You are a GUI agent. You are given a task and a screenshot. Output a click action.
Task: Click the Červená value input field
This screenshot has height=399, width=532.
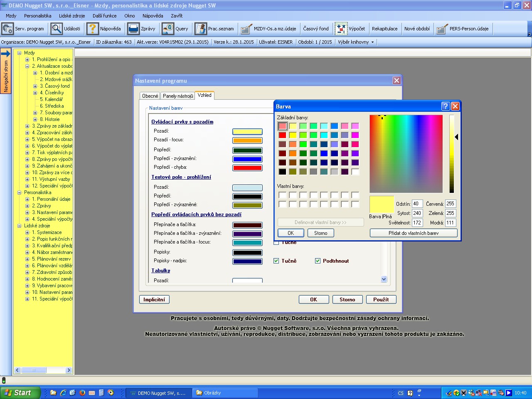(450, 204)
